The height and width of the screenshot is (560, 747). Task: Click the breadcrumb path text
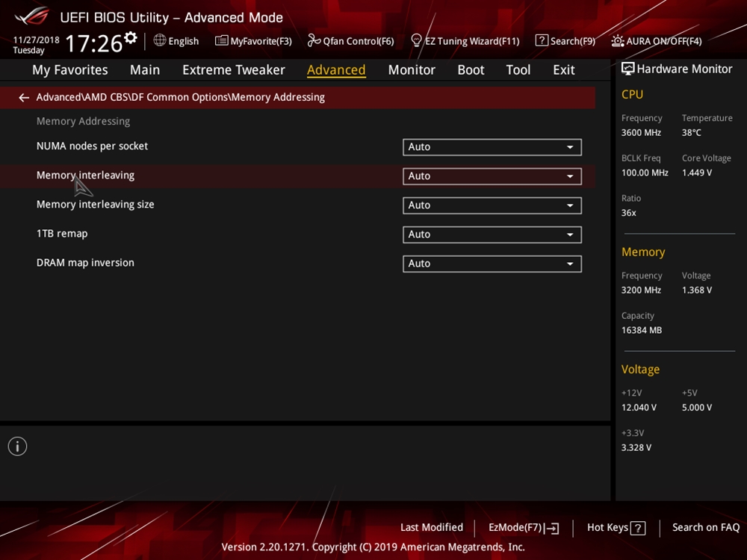pos(181,97)
